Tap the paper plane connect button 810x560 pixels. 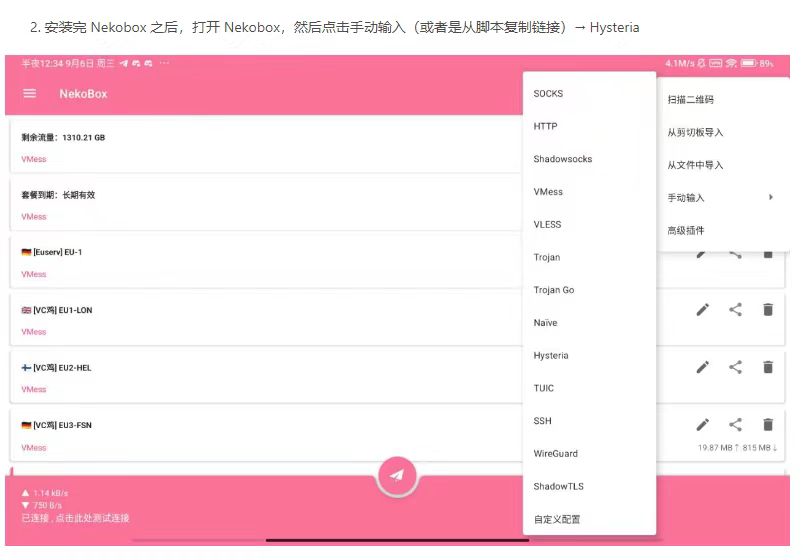point(397,476)
